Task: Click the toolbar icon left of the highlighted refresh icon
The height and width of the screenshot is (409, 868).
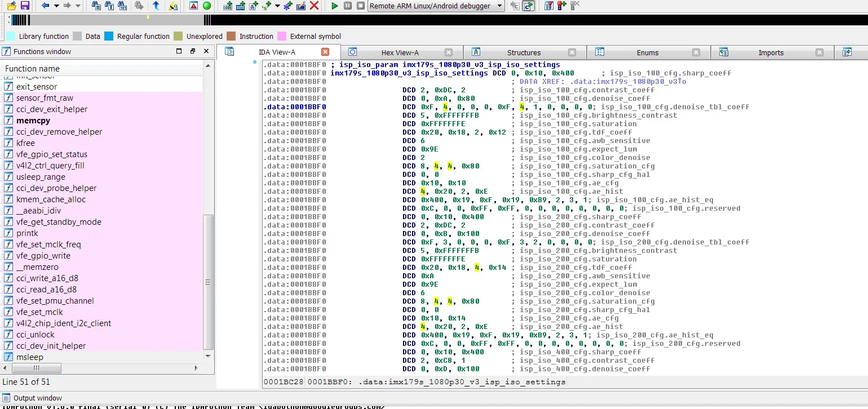Action: [x=515, y=6]
